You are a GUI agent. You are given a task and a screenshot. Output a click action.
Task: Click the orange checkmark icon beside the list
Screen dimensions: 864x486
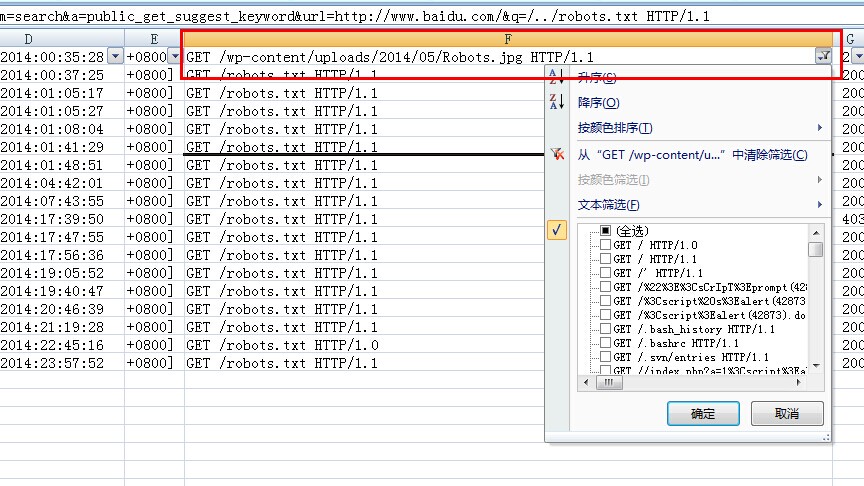(558, 230)
